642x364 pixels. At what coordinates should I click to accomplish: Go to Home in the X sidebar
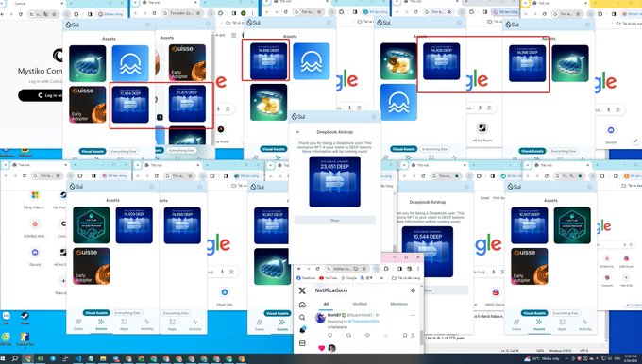click(302, 305)
